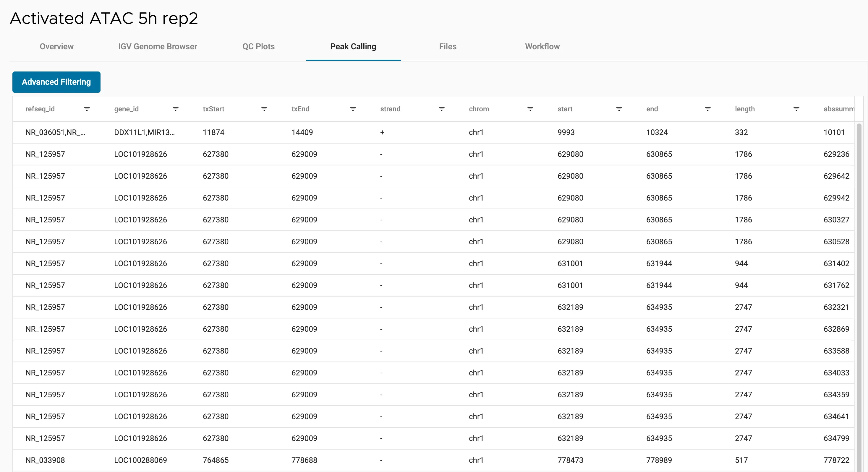
Task: Click the abssummit value 629642
Action: click(x=836, y=176)
